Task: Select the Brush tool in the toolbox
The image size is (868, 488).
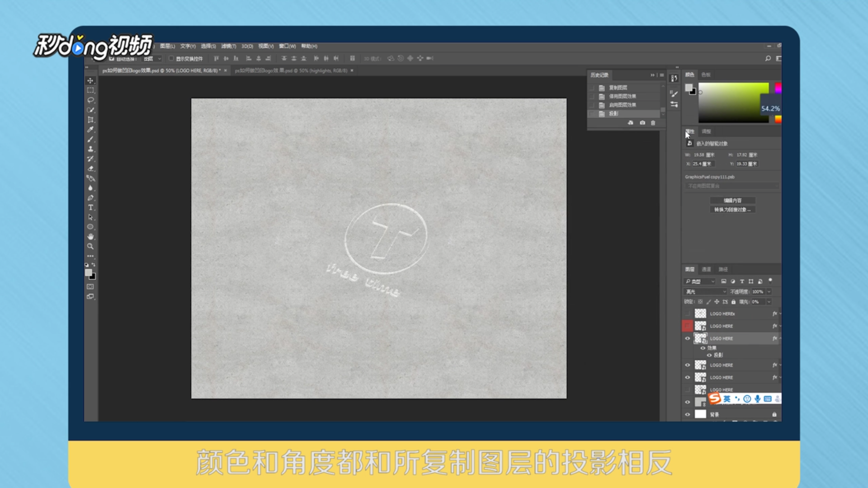Action: [x=90, y=139]
